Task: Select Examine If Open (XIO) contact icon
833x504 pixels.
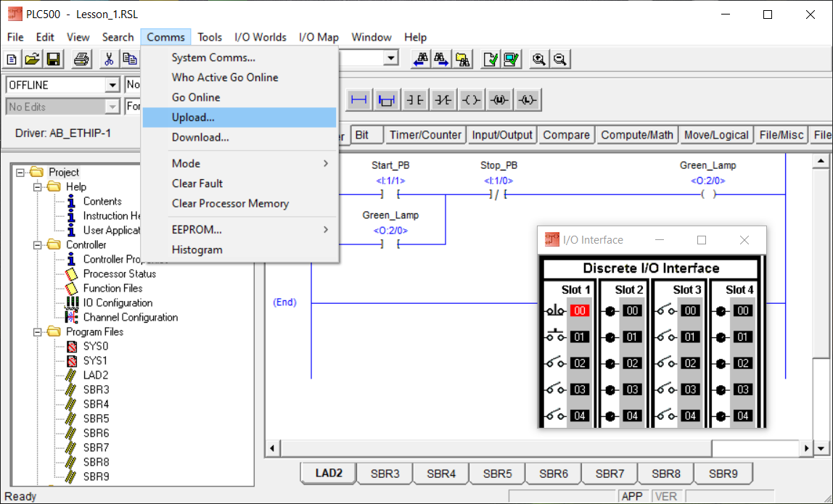Action: tap(443, 100)
